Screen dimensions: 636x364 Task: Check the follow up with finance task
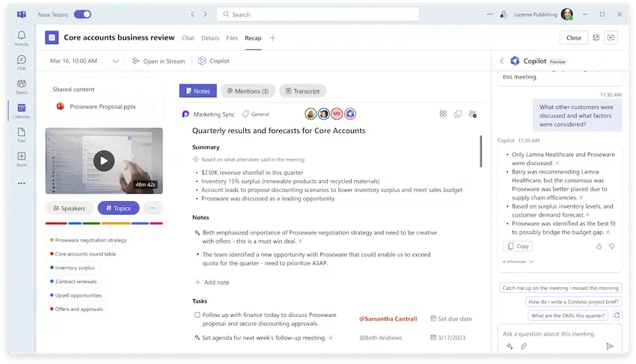197,315
